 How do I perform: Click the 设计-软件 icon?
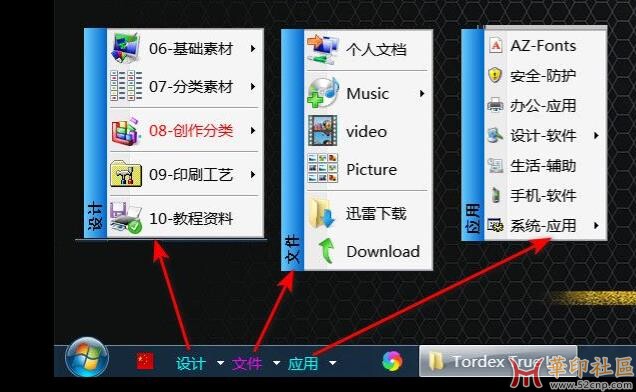(x=495, y=135)
